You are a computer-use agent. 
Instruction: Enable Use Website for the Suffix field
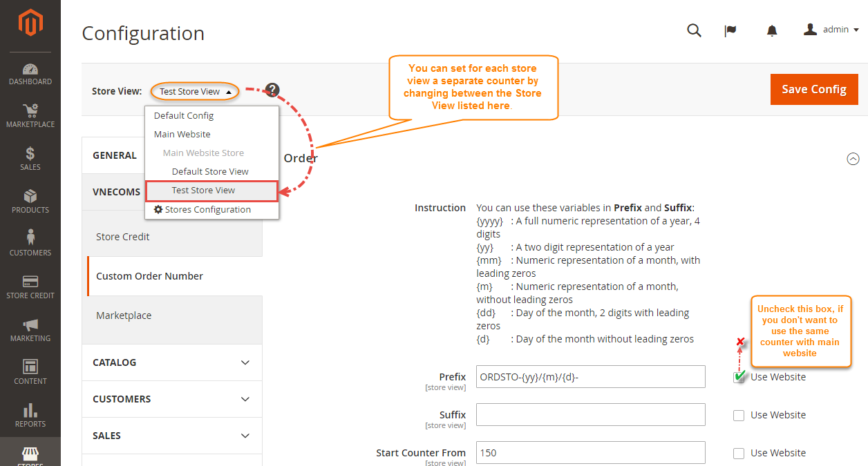pos(739,415)
